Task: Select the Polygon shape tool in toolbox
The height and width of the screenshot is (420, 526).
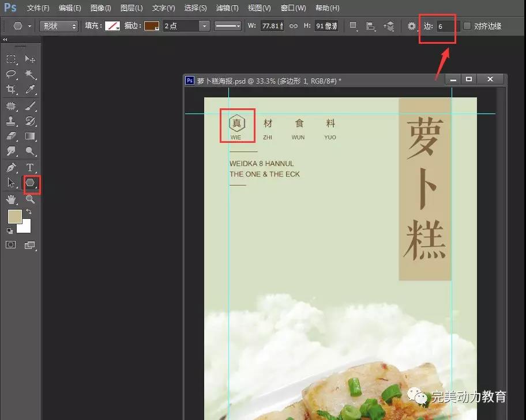Action: click(31, 183)
